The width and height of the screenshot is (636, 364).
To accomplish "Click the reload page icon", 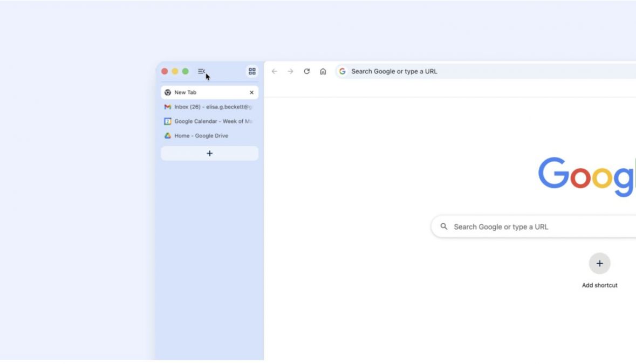I will [306, 71].
